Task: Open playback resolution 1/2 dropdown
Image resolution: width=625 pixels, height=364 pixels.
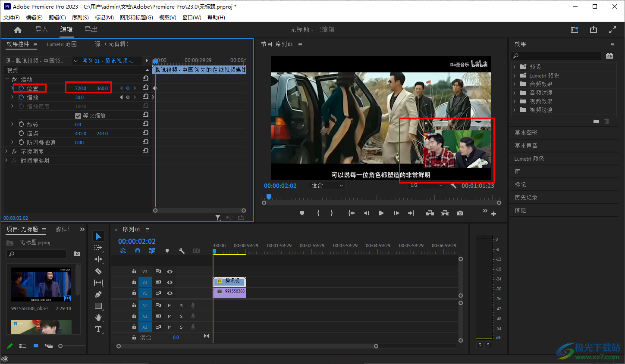Action: click(426, 185)
